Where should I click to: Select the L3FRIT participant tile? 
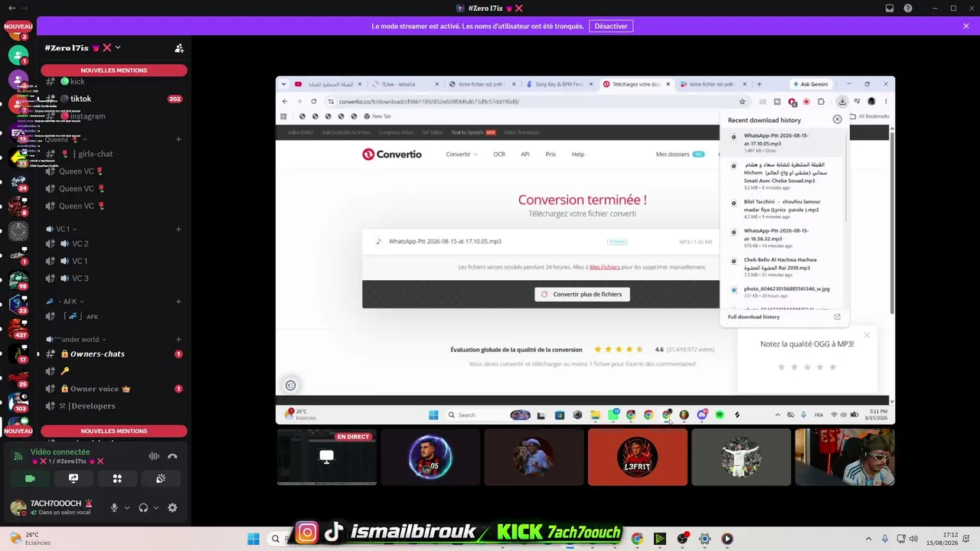click(638, 458)
